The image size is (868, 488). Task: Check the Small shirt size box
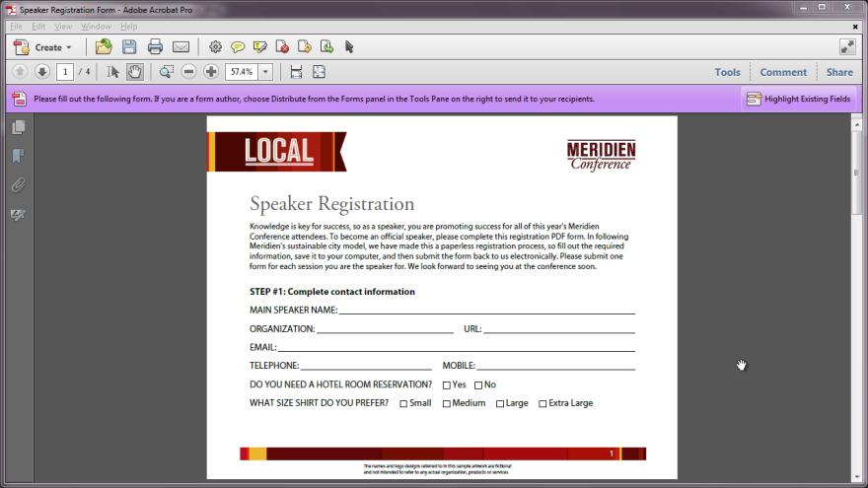coord(403,404)
